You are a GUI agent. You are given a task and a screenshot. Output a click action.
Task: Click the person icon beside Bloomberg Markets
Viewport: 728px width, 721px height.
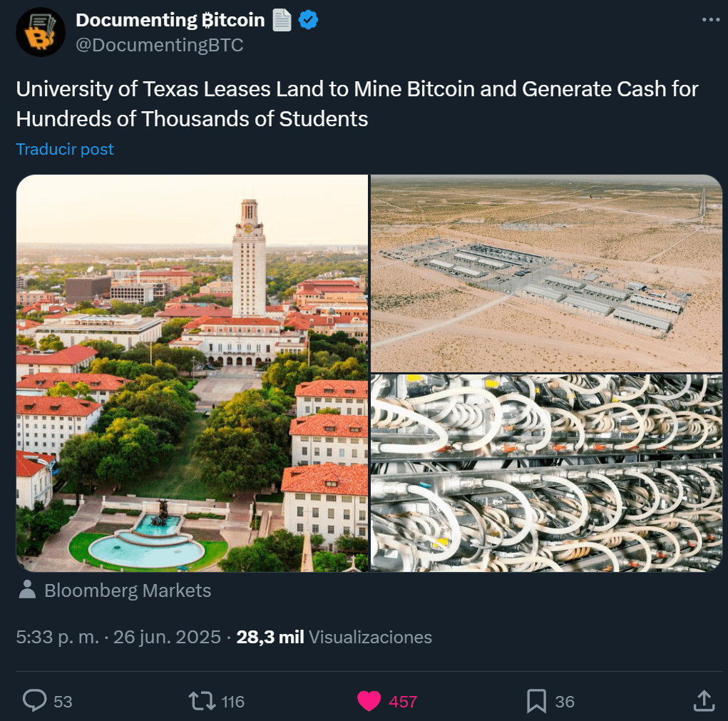28,590
